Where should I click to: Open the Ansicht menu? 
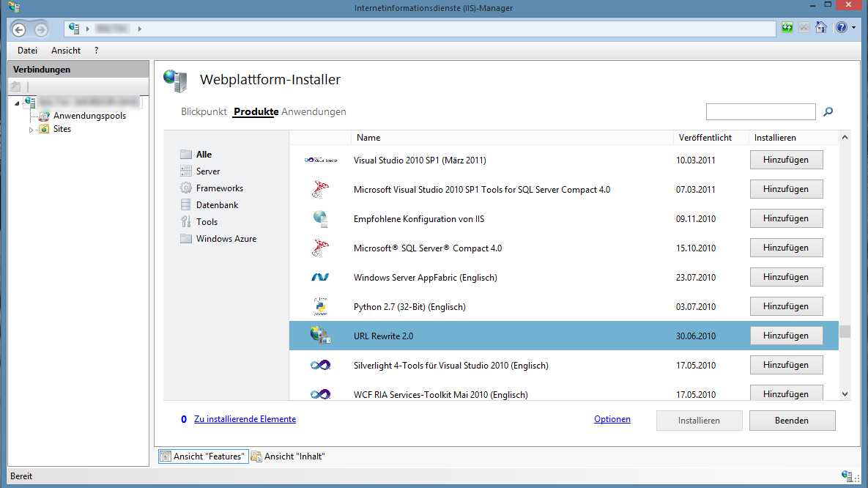(66, 51)
